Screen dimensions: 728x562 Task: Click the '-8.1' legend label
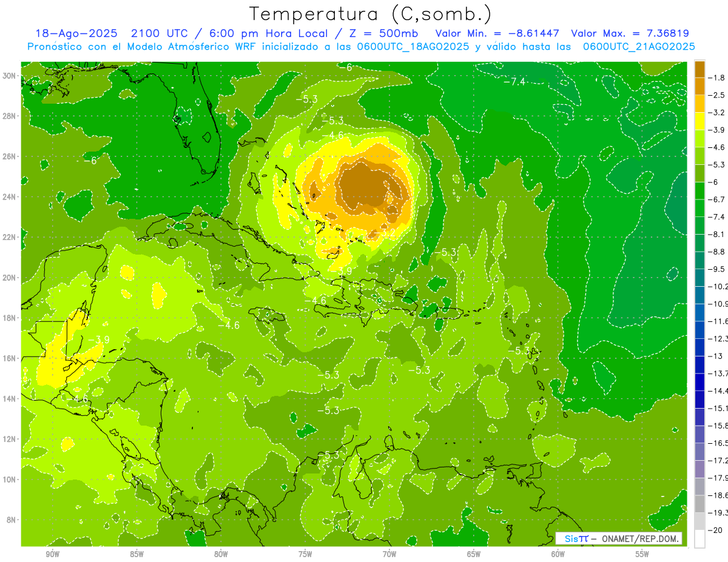click(717, 234)
